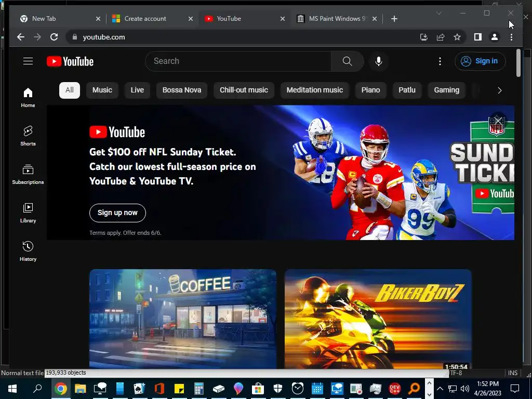Click the page vertical scrollbar
Screen dimensions: 532x399
click(x=518, y=63)
